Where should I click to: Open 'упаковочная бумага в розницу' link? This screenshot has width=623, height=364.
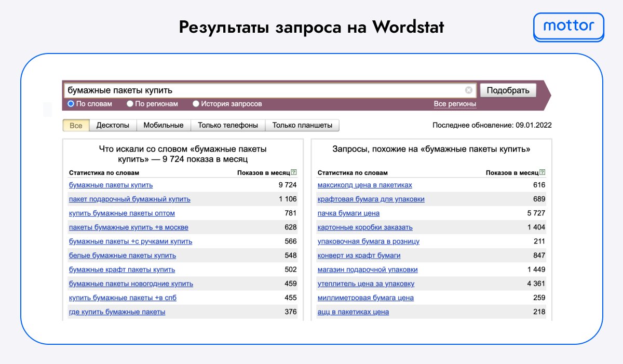[x=368, y=241]
